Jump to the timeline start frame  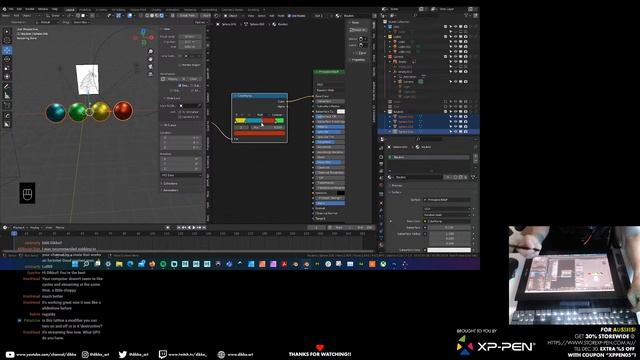[179, 227]
